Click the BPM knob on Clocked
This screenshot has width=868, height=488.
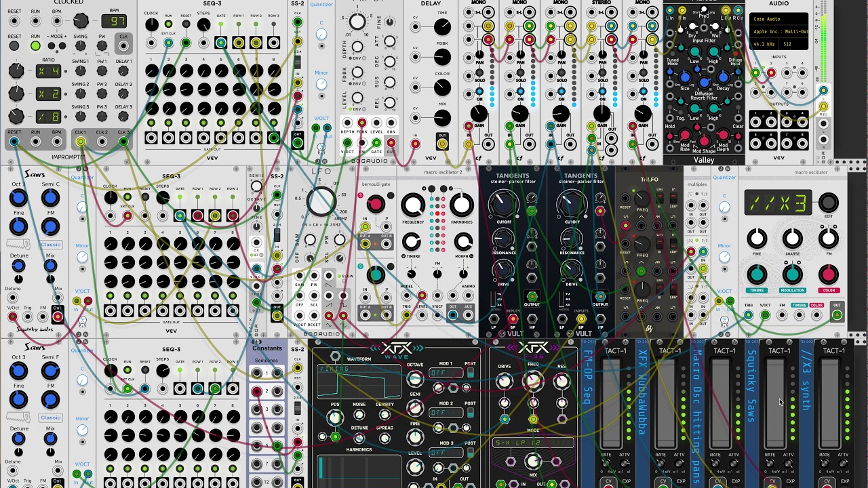[81, 20]
